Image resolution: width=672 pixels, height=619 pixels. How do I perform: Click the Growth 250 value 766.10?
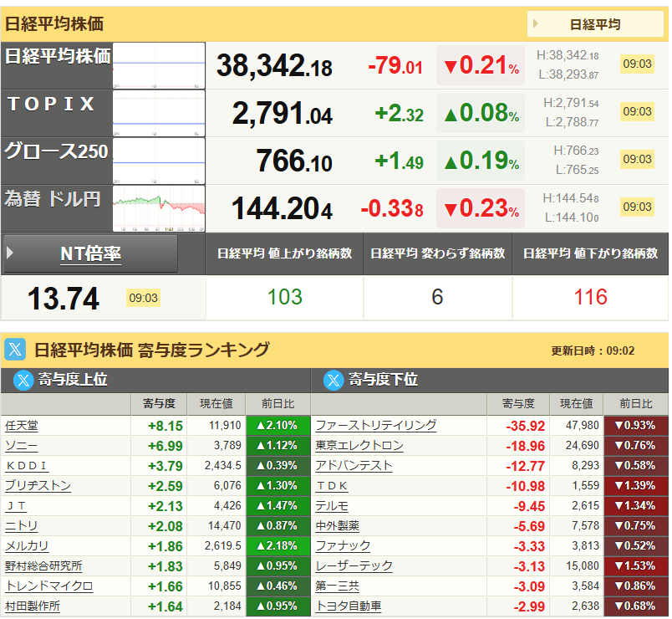pos(294,161)
